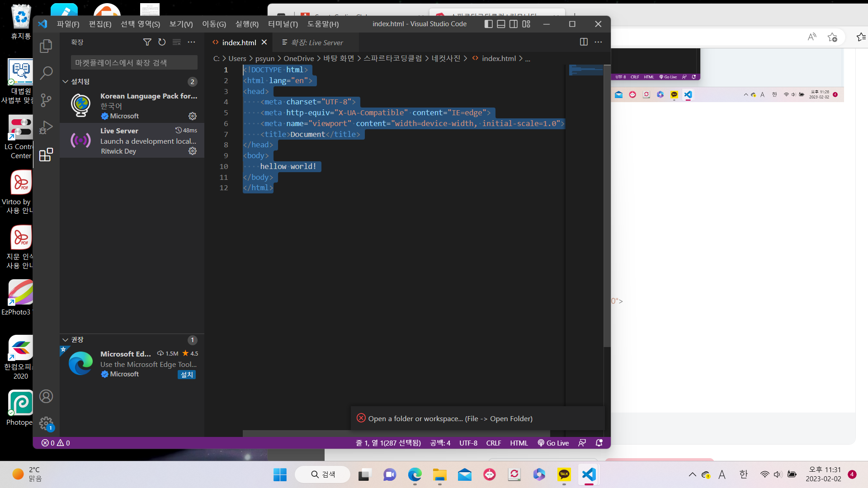Refresh the extensions list
This screenshot has width=868, height=488.
click(162, 42)
